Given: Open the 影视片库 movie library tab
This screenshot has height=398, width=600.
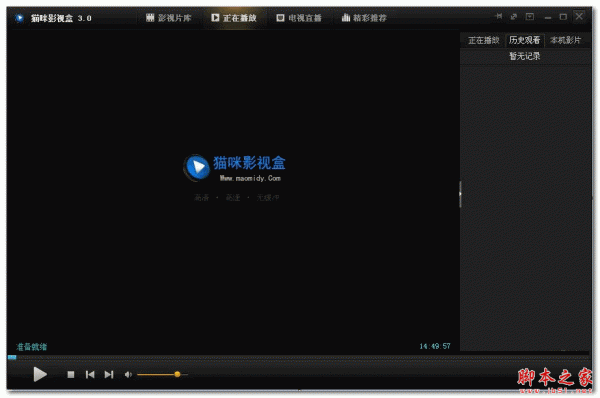Looking at the screenshot, I should coord(168,18).
